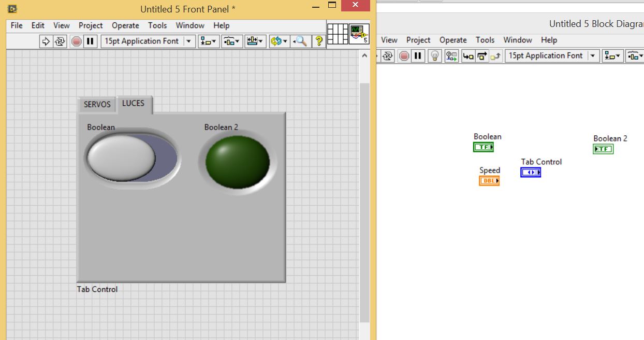
Task: Open the Tools menu in the Front Panel
Action: point(157,25)
